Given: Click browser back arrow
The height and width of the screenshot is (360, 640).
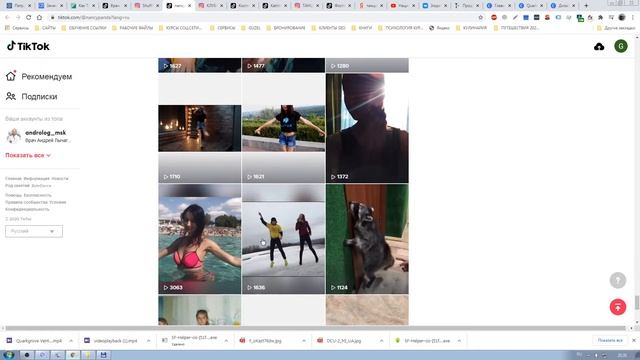Looking at the screenshot, I should pyautogui.click(x=7, y=18).
